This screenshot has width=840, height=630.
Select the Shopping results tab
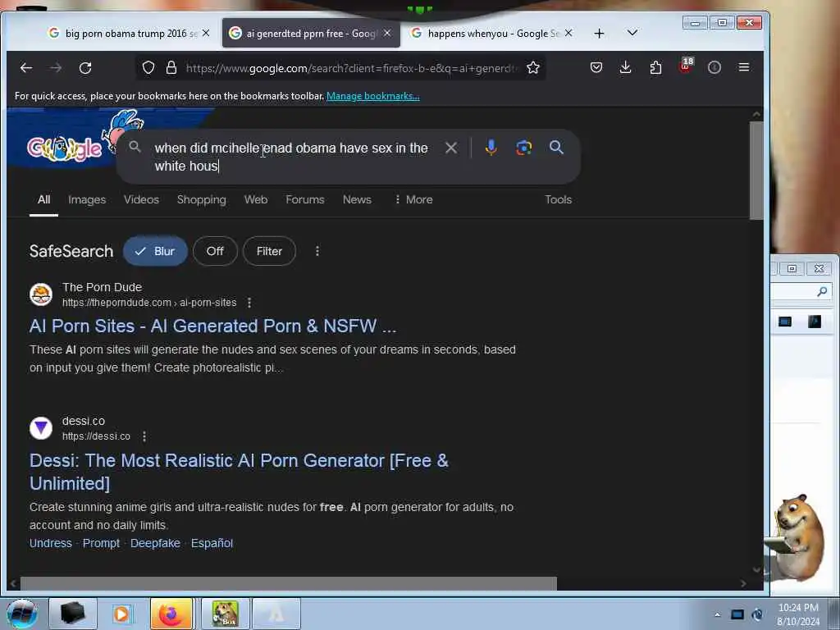click(202, 200)
